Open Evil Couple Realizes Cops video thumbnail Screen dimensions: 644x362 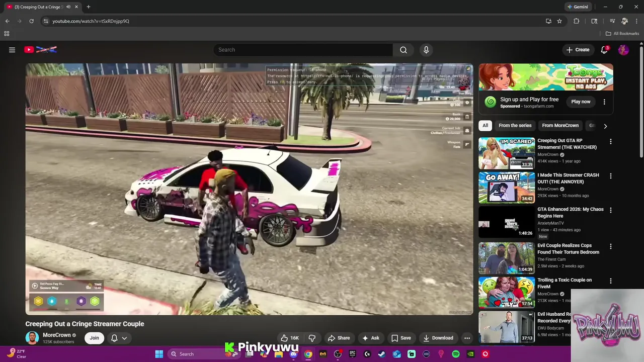[507, 258]
